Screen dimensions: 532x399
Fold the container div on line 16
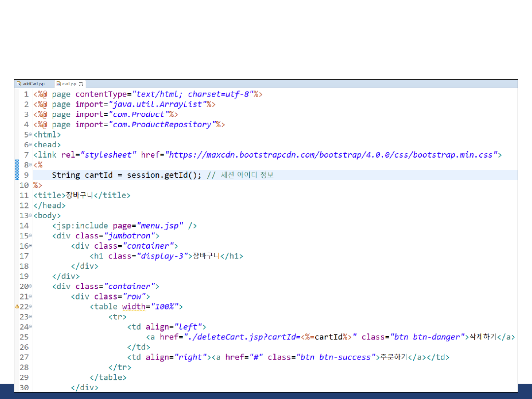coord(31,246)
